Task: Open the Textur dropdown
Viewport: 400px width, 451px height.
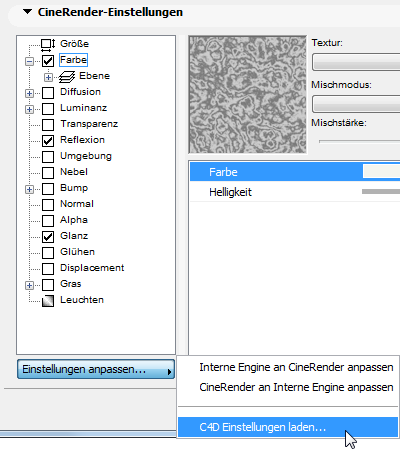Action: point(356,62)
